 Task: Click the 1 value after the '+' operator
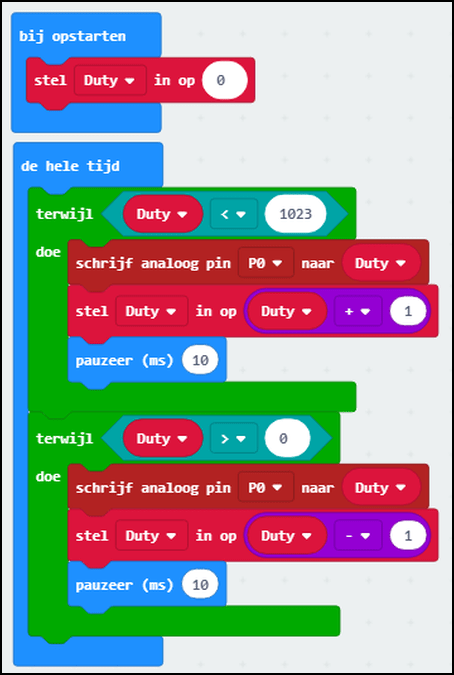[x=408, y=311]
